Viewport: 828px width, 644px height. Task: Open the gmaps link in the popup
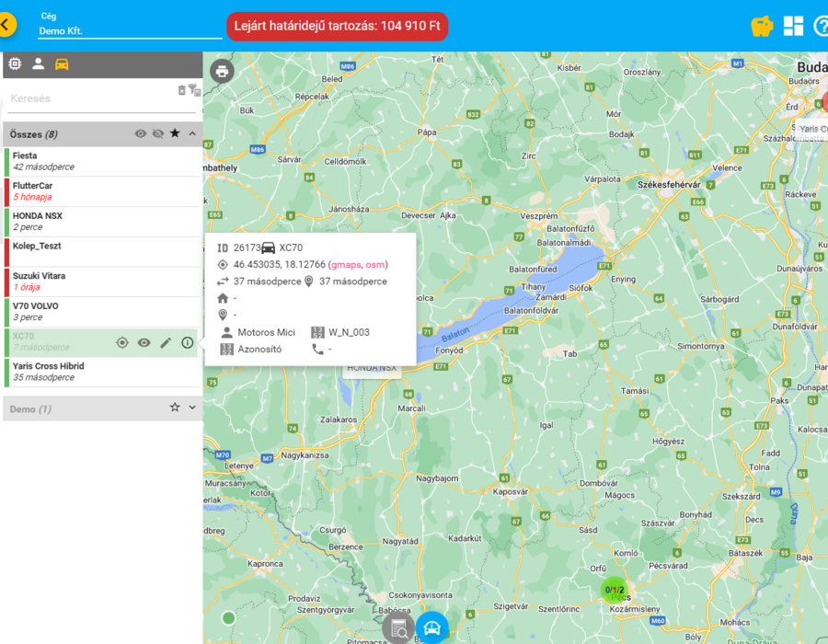point(346,264)
